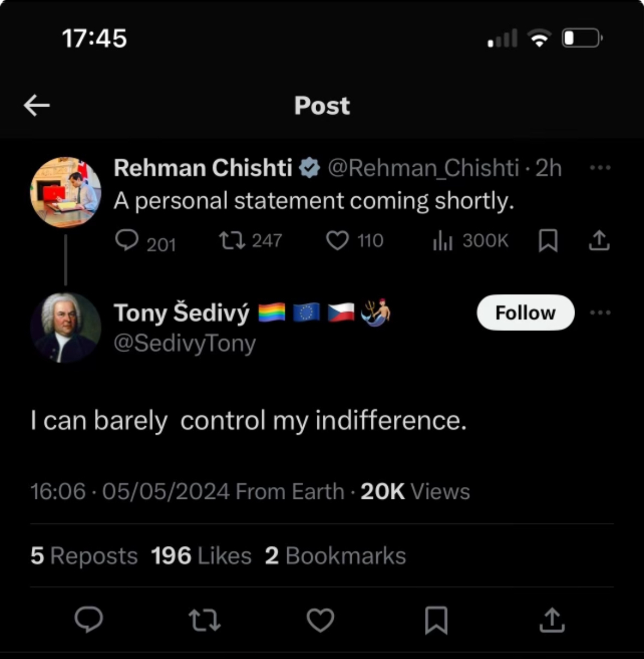This screenshot has height=659, width=644.
Task: Follow Tony Šedivý
Action: coord(525,313)
